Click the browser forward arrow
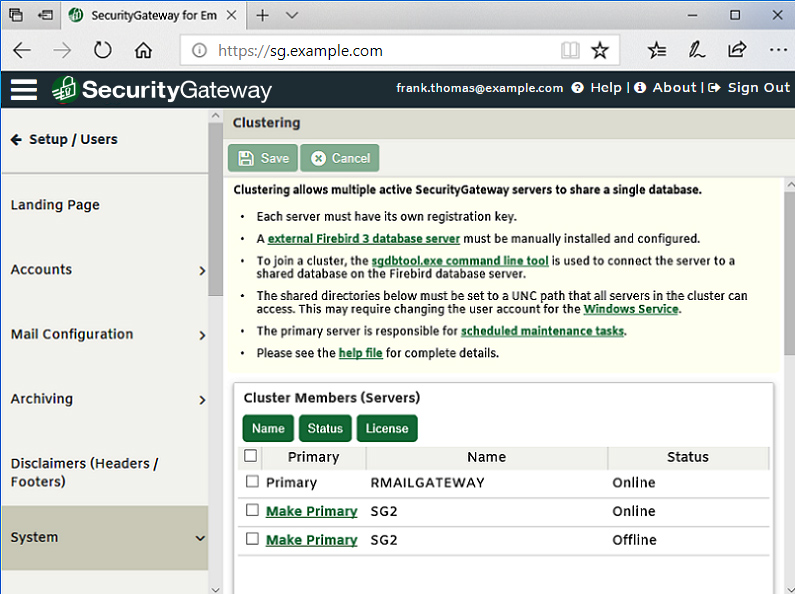 click(x=62, y=50)
